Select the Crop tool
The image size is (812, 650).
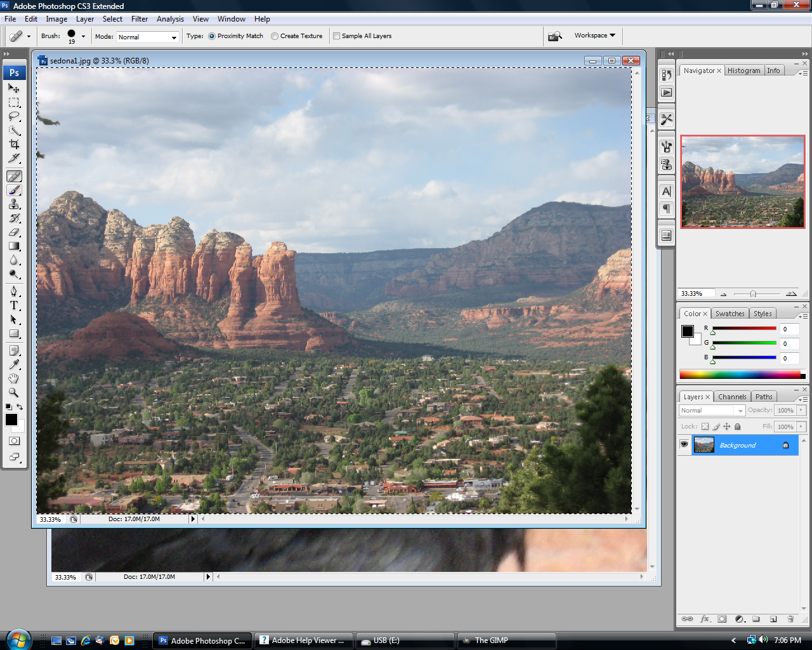pos(14,145)
